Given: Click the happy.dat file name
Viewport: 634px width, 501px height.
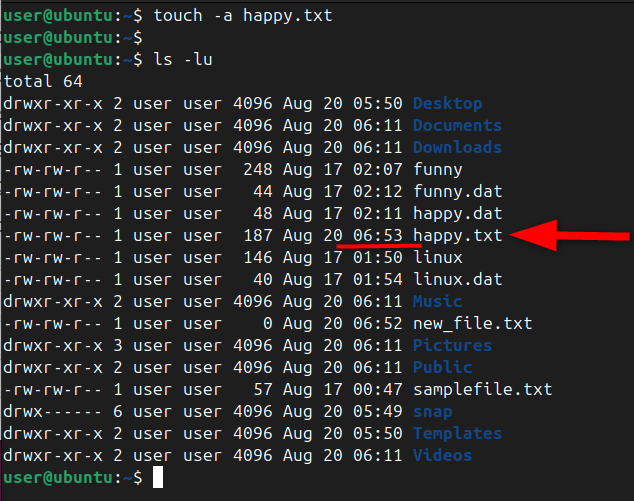Looking at the screenshot, I should click(457, 214).
